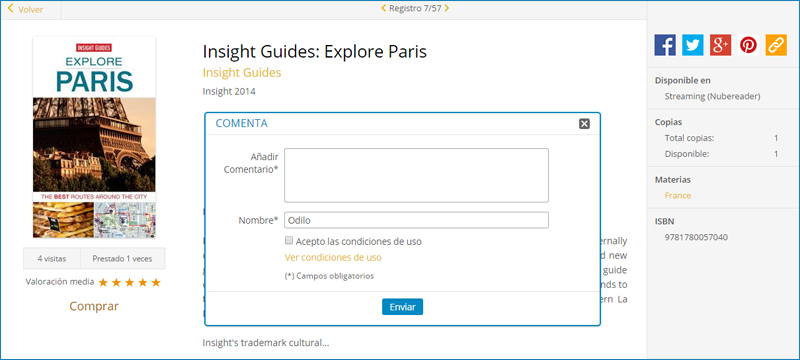This screenshot has height=360, width=800.
Task: Close the Comenta dialog
Action: point(584,123)
